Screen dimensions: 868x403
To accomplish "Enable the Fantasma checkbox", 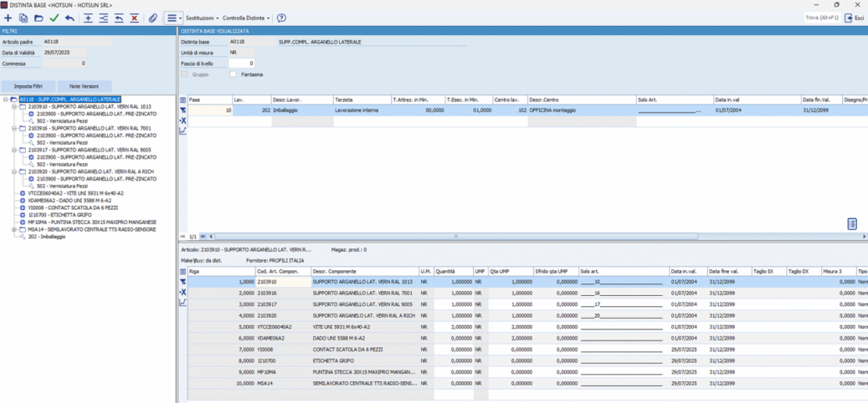I will point(234,74).
